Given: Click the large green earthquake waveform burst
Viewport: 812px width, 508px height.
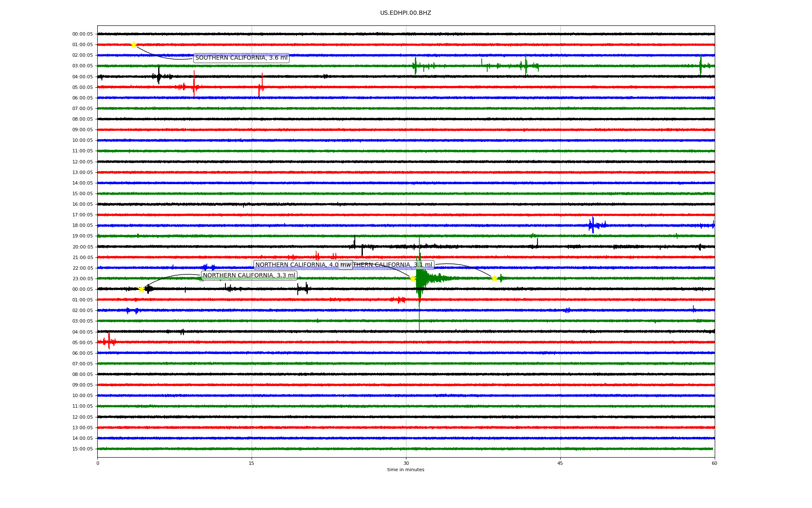Looking at the screenshot, I should (420, 279).
